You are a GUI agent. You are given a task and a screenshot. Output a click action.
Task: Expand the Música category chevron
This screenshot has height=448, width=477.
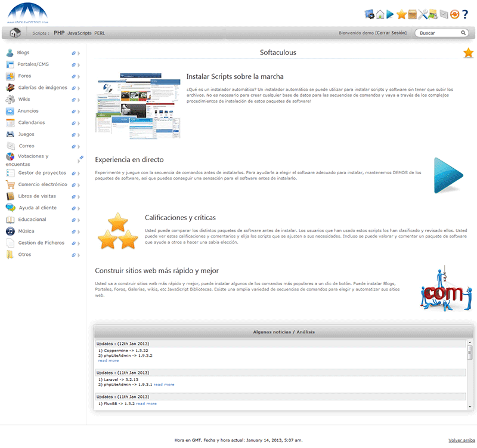(x=79, y=231)
